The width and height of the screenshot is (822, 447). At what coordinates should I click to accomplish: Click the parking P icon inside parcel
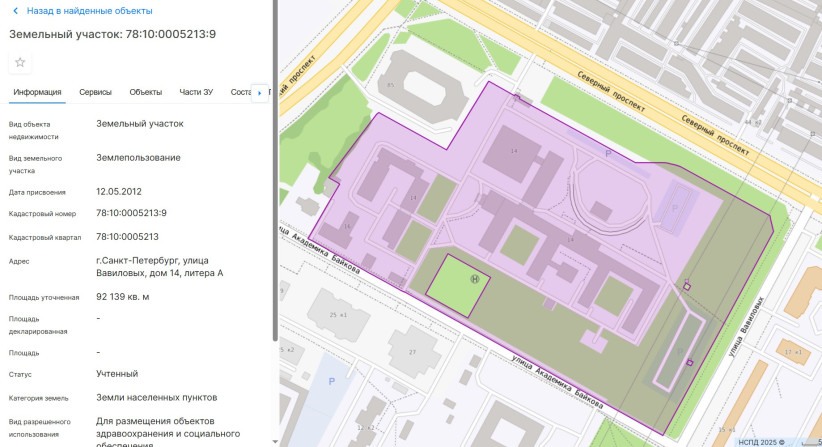(x=609, y=155)
